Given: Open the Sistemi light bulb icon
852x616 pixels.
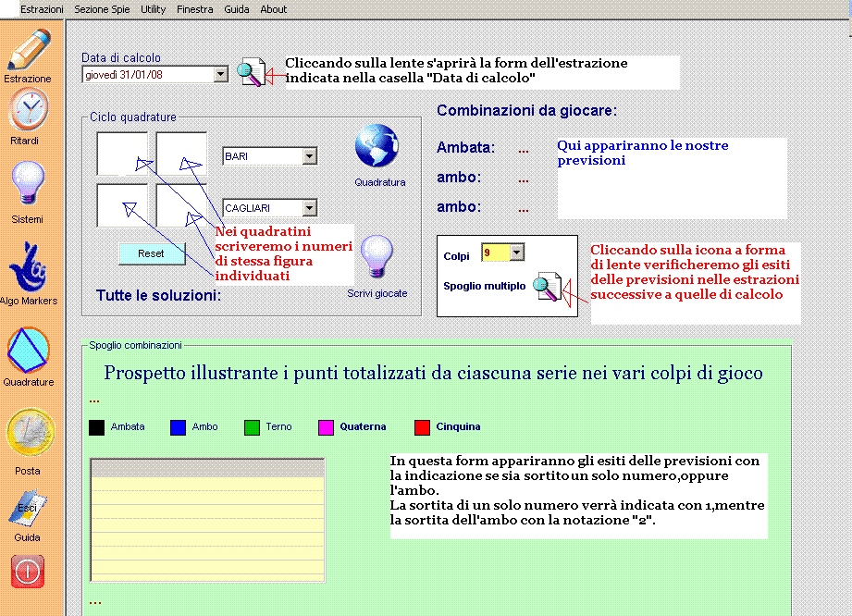Looking at the screenshot, I should (x=28, y=183).
